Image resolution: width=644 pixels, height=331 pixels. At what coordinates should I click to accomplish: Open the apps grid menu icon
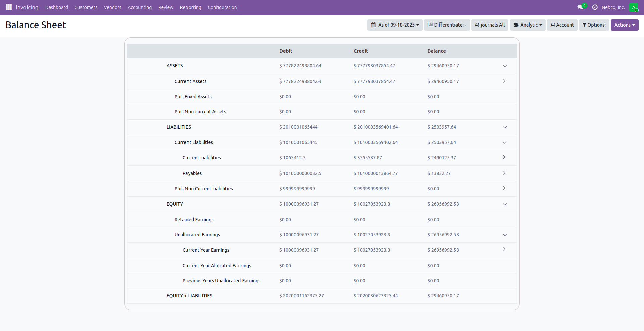click(x=9, y=7)
